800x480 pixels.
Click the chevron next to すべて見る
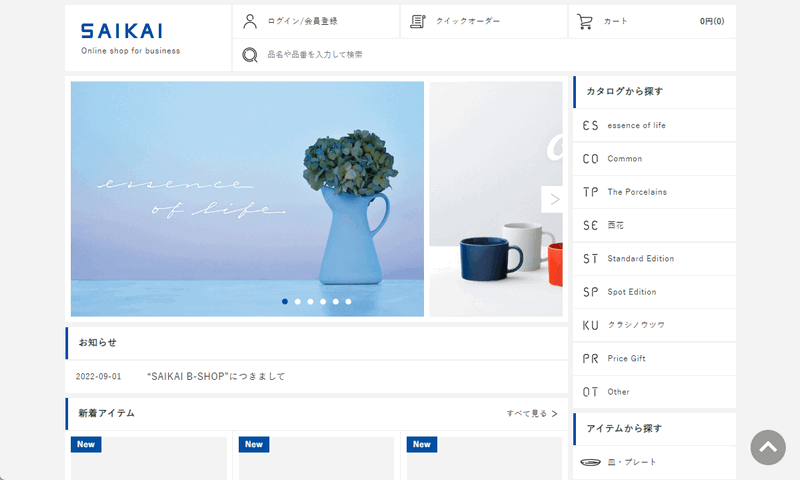click(555, 414)
